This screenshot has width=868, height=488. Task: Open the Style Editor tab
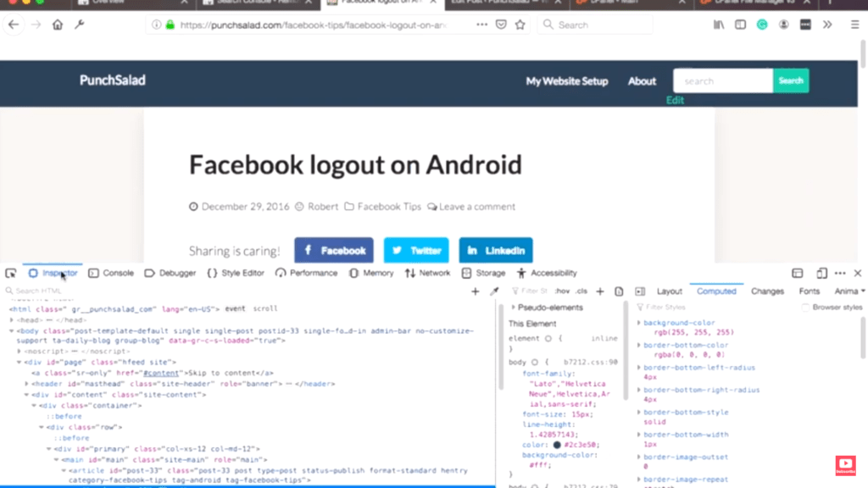pyautogui.click(x=236, y=273)
